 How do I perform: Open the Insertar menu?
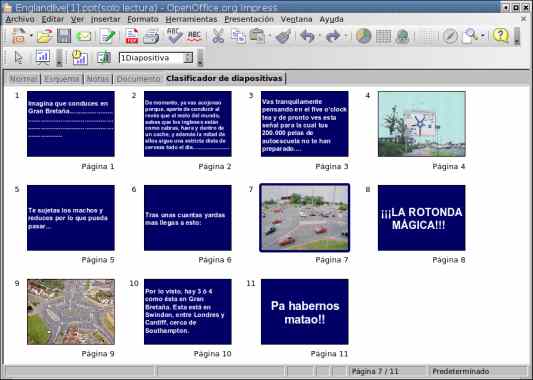point(106,19)
